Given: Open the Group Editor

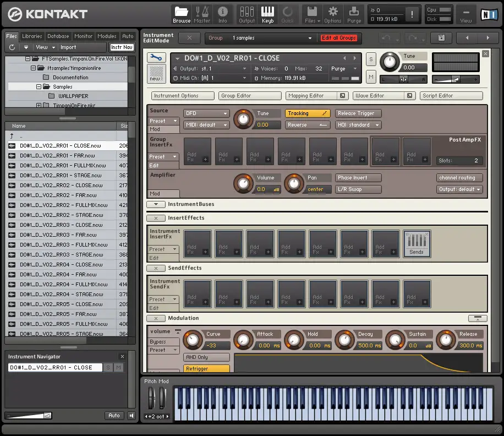Looking at the screenshot, I should point(250,95).
